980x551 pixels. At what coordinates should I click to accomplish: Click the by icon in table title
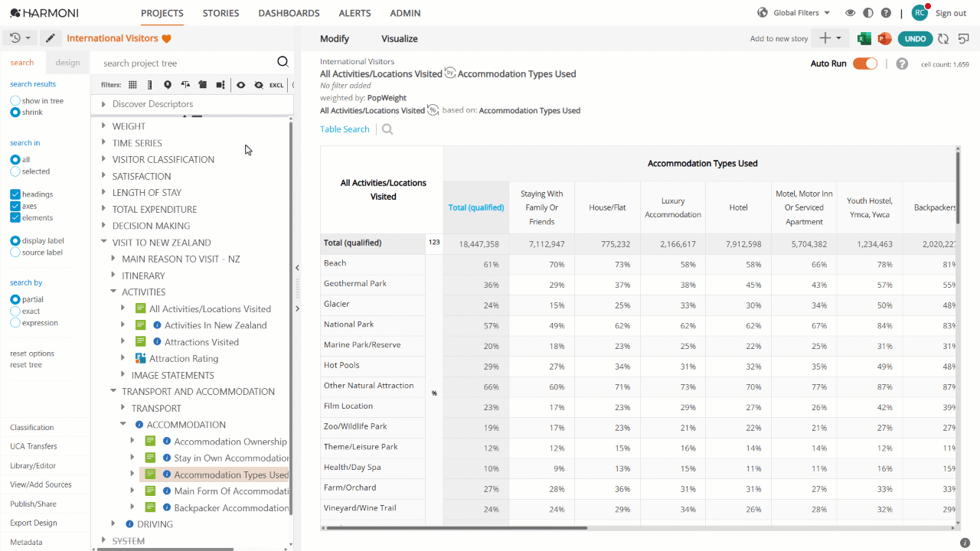tap(450, 73)
